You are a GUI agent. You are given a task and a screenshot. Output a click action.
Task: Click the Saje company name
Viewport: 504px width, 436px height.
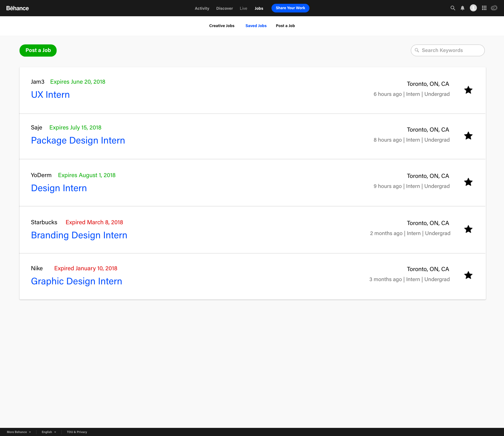pyautogui.click(x=37, y=128)
